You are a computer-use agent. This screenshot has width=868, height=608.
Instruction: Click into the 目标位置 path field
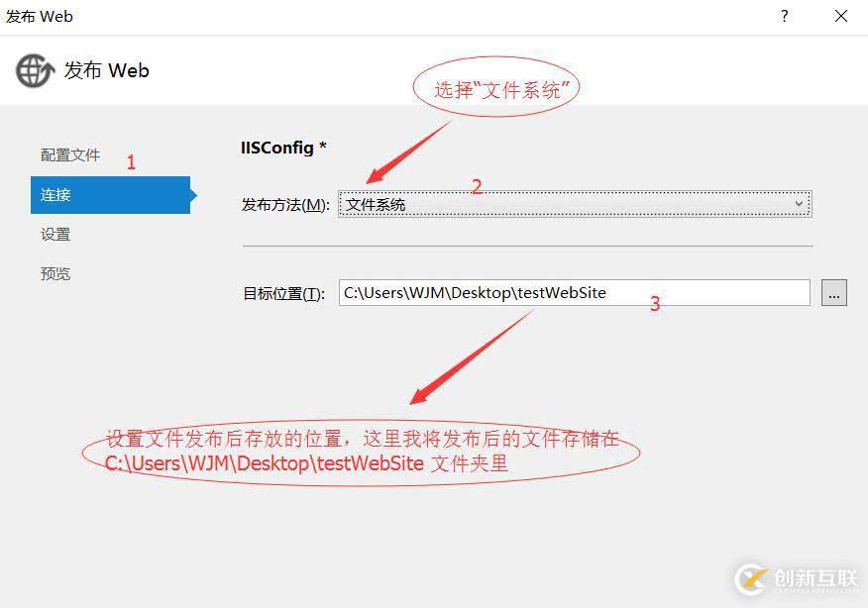pos(575,293)
